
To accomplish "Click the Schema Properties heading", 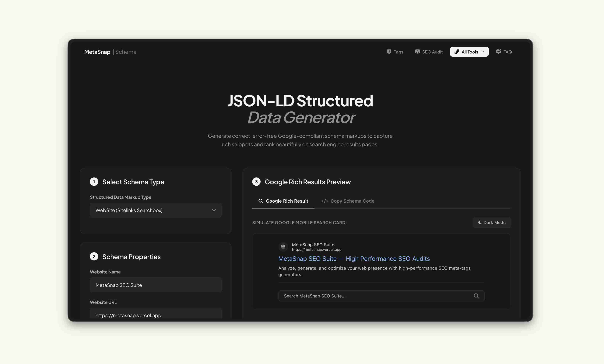I will coord(131,256).
